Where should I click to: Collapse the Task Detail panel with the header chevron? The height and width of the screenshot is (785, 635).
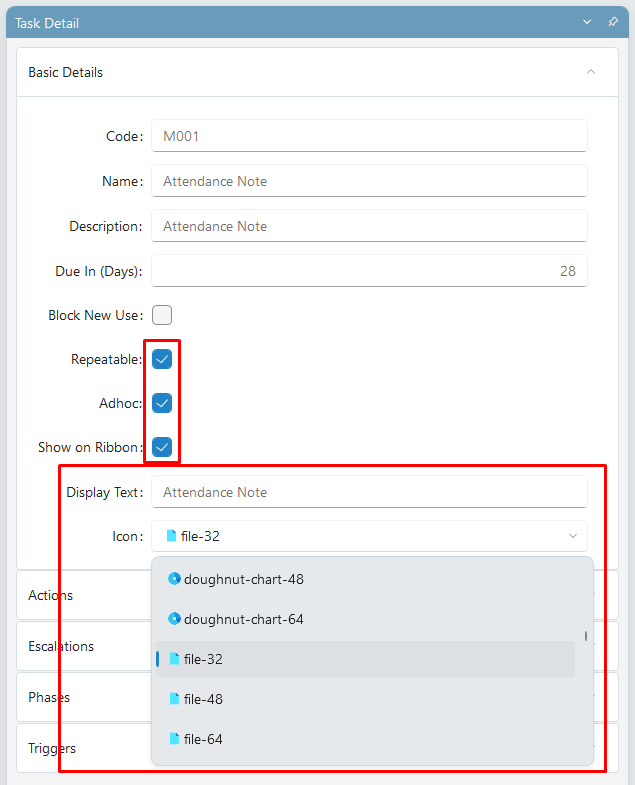coord(587,22)
